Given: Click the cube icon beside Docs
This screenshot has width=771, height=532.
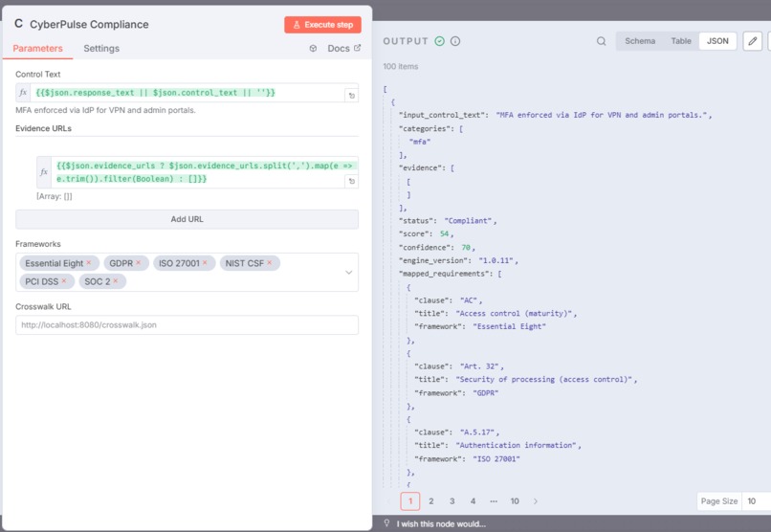Looking at the screenshot, I should click(x=313, y=48).
